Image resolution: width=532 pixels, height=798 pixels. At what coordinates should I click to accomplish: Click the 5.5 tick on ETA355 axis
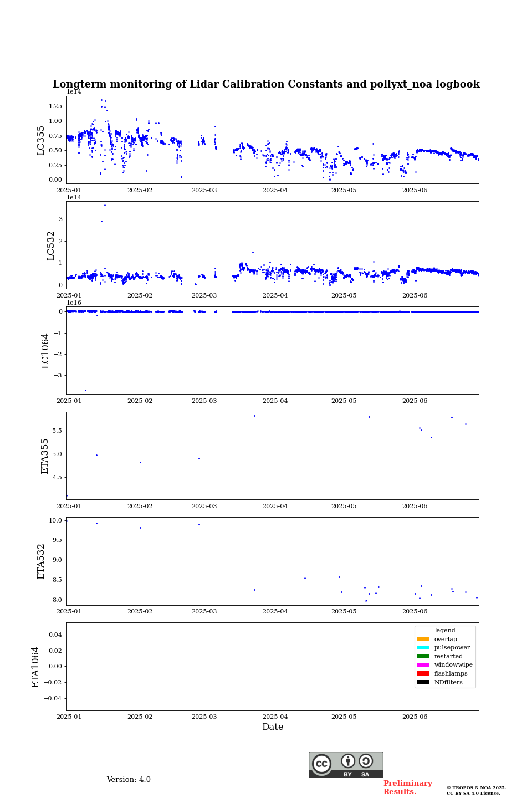point(58,431)
